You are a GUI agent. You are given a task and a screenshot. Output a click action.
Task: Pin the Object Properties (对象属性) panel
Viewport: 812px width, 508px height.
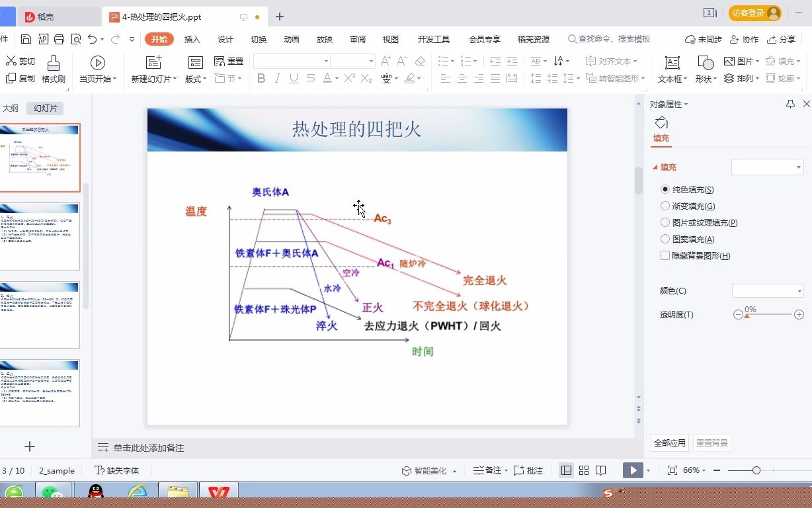790,104
